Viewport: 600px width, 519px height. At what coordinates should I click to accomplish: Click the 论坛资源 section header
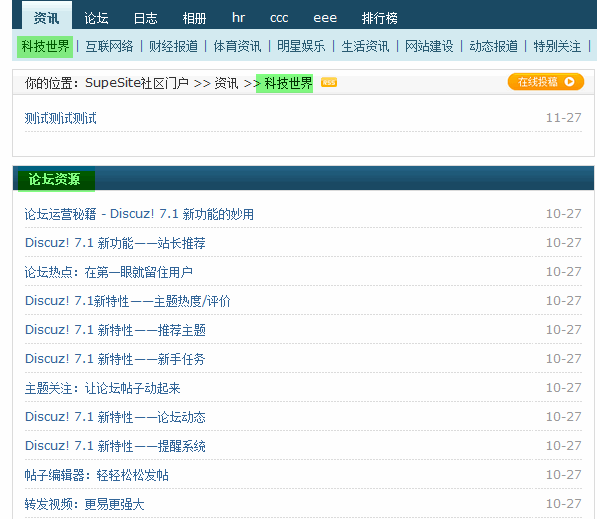[x=54, y=180]
